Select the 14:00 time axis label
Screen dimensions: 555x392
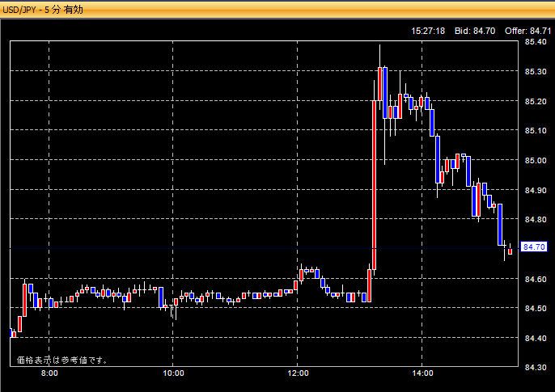point(423,373)
